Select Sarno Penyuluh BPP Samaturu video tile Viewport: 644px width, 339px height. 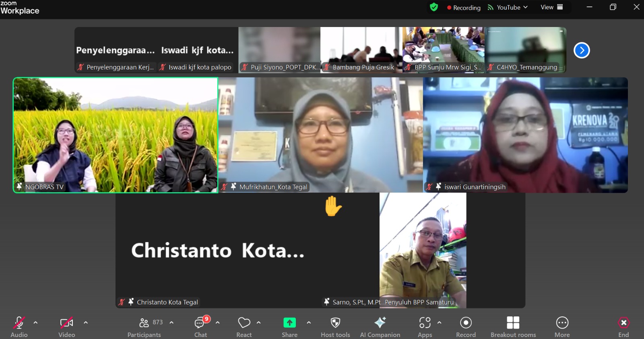[x=423, y=250]
